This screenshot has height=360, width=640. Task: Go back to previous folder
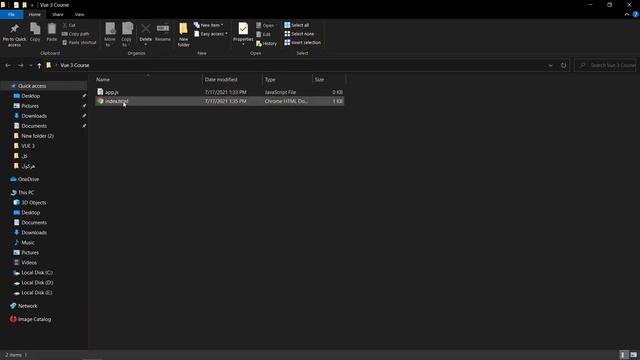(8, 65)
